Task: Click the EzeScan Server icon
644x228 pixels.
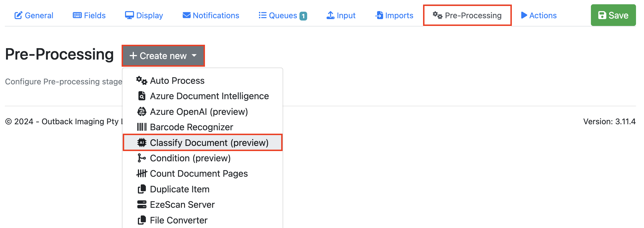Action: 142,205
